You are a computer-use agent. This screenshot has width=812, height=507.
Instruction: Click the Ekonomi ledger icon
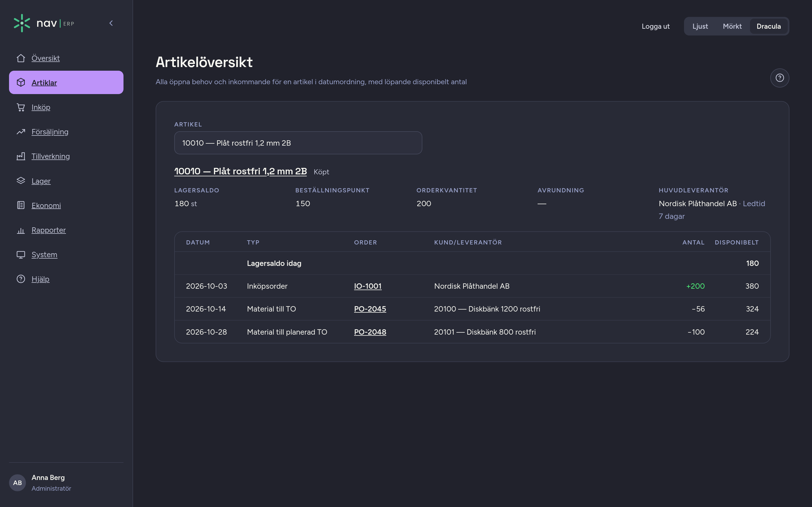coord(21,205)
